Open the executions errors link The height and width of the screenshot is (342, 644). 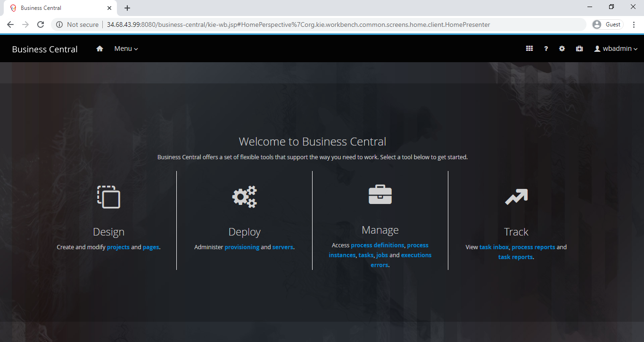pyautogui.click(x=401, y=260)
